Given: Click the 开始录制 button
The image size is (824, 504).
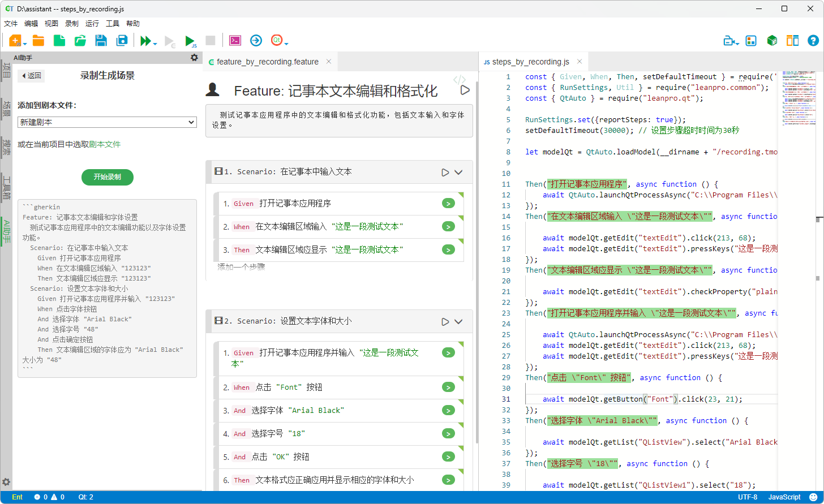Looking at the screenshot, I should click(x=108, y=177).
